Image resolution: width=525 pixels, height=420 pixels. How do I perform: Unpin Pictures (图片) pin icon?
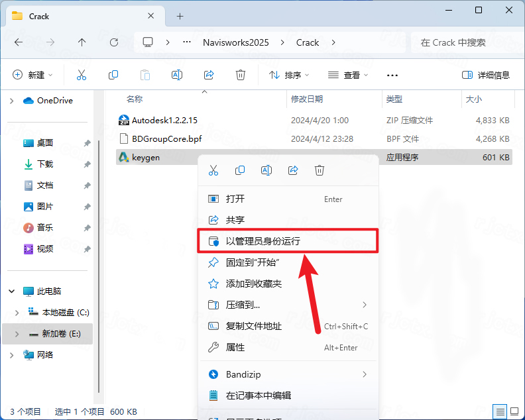point(87,207)
